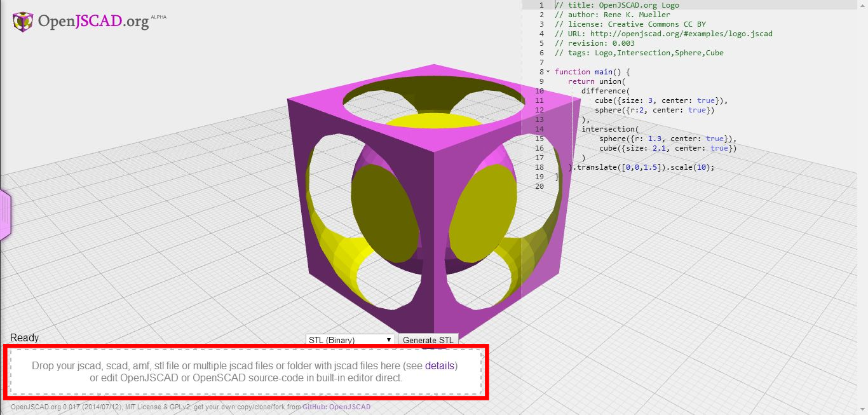Click the 'sphere({r:2, center: true})' line

(x=654, y=110)
